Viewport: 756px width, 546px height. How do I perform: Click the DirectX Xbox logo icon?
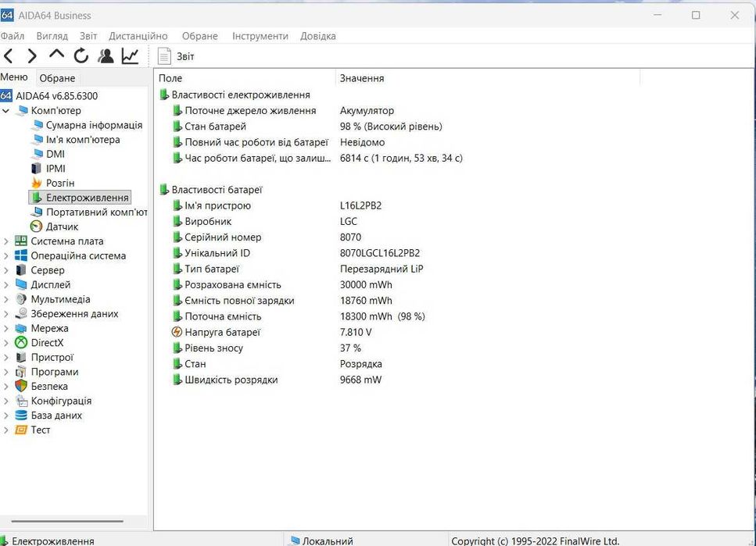tap(21, 343)
